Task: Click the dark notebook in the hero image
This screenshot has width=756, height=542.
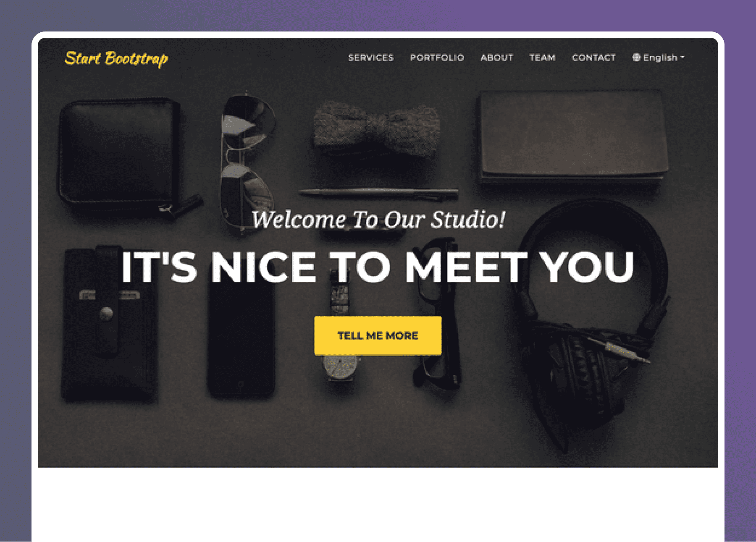Action: (573, 138)
